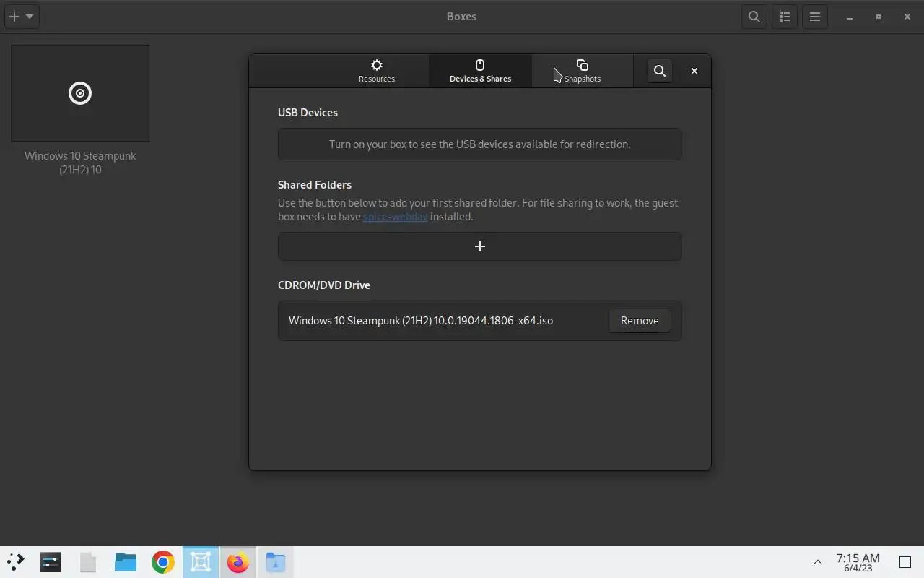Click the USB devices redirection info row
Viewport: 924px width, 578px height.
tap(480, 144)
